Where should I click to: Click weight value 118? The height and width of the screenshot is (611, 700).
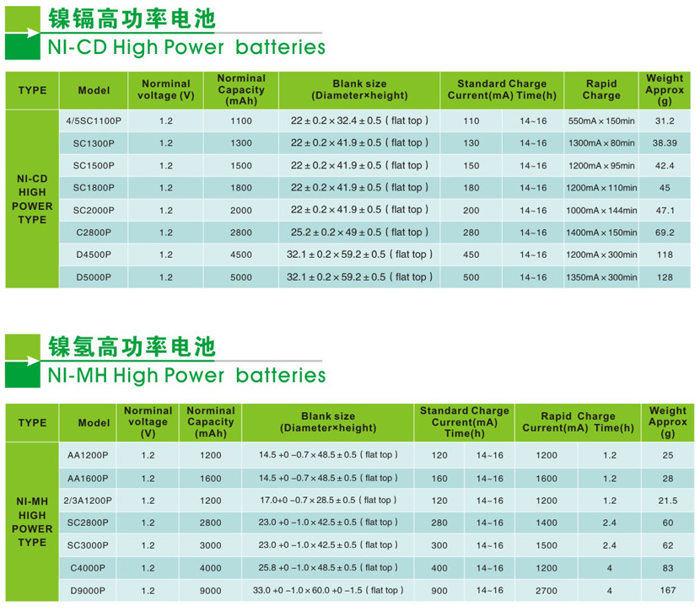(x=665, y=255)
